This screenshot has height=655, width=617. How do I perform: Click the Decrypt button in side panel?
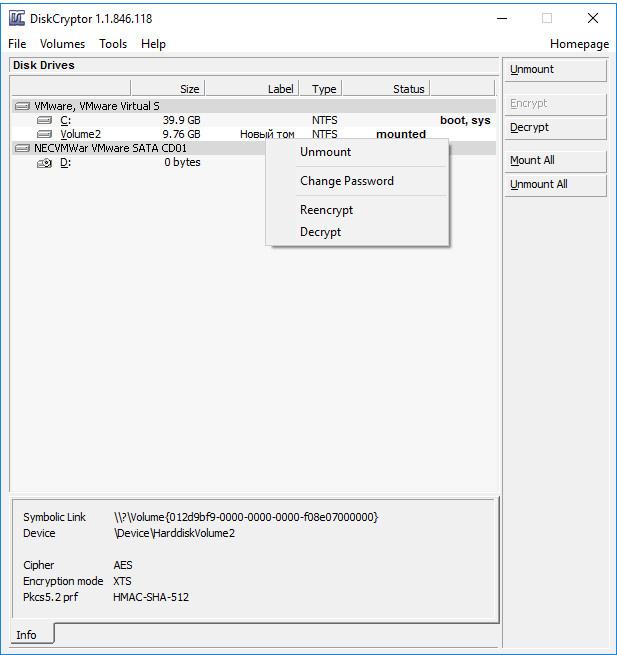click(556, 127)
